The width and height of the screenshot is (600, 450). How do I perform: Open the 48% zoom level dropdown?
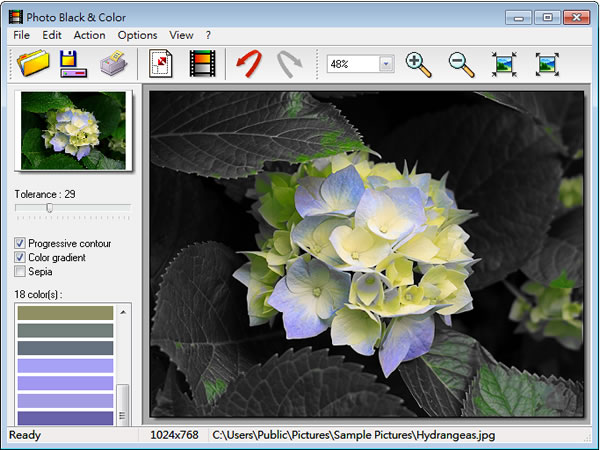[x=386, y=64]
